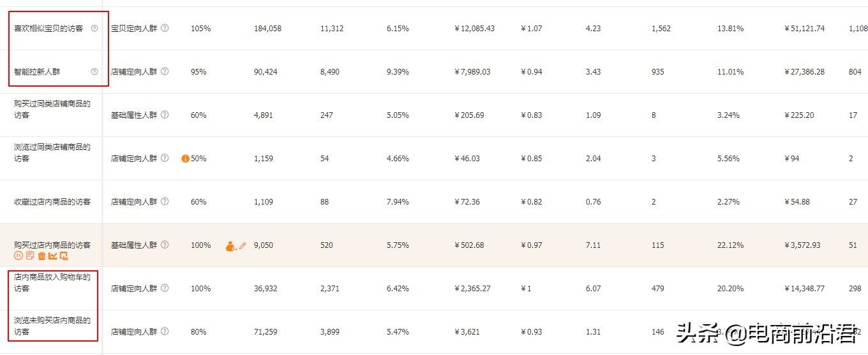Click the 80% premium in the last row

pyautogui.click(x=198, y=332)
